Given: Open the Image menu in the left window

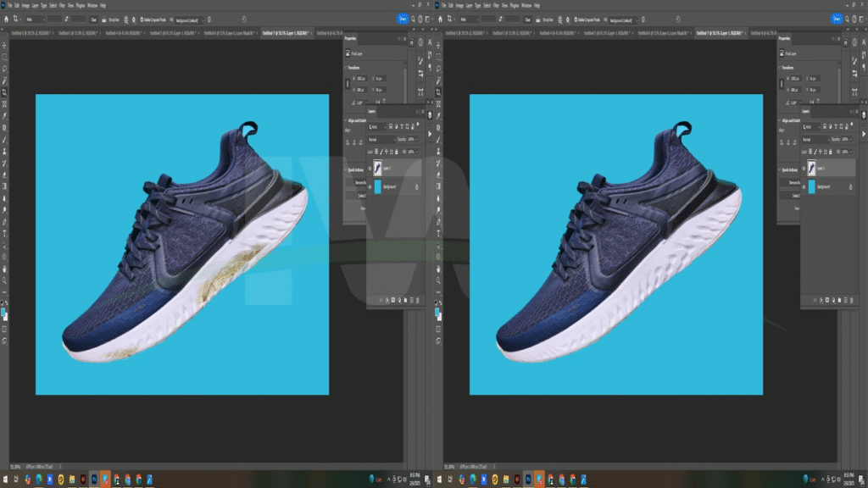Looking at the screenshot, I should coord(25,6).
